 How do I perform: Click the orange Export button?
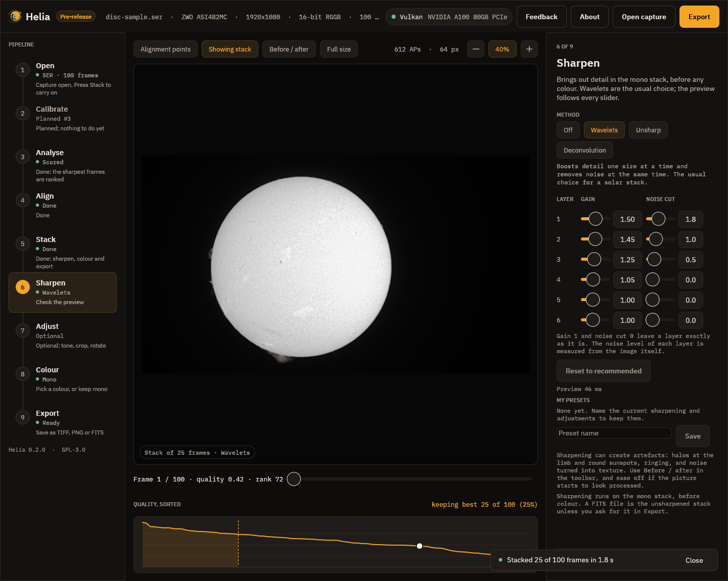(x=699, y=17)
